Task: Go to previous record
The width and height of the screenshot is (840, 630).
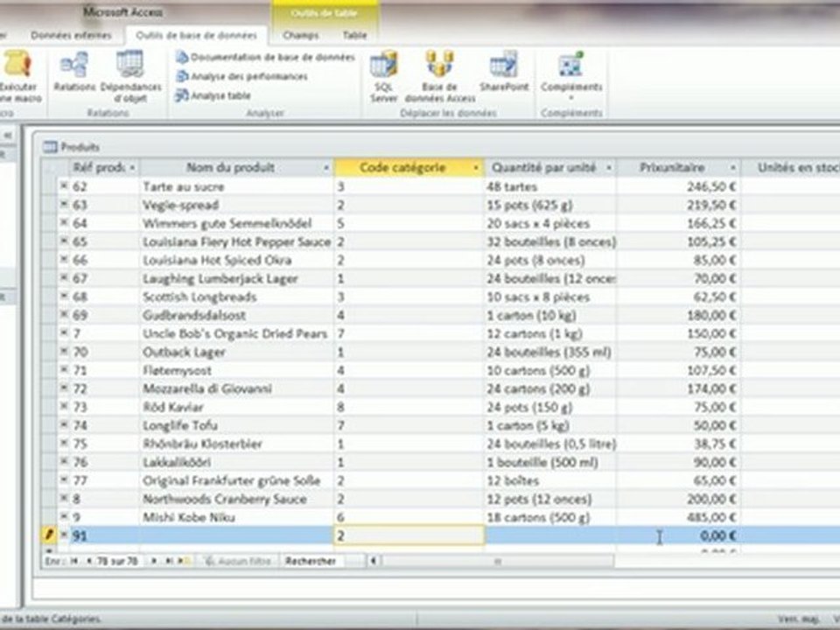Action: click(89, 561)
